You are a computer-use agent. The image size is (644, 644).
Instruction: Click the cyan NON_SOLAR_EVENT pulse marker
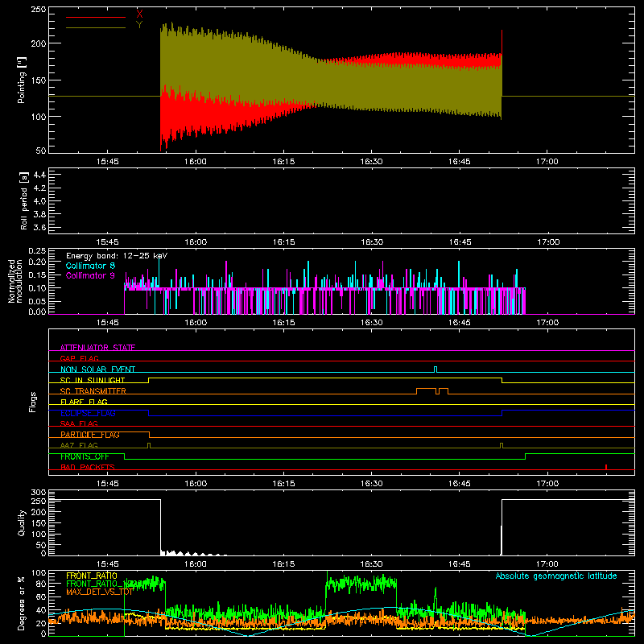(x=436, y=369)
